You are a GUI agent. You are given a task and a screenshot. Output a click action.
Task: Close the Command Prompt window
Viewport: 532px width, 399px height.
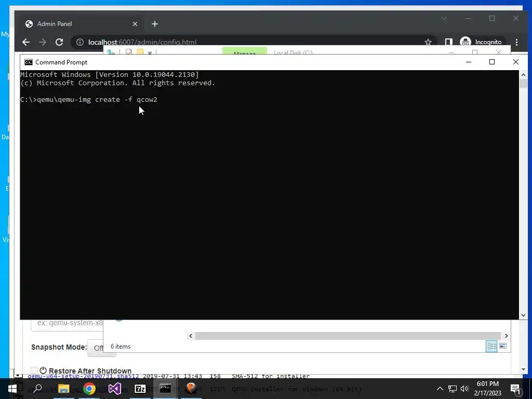pyautogui.click(x=516, y=62)
